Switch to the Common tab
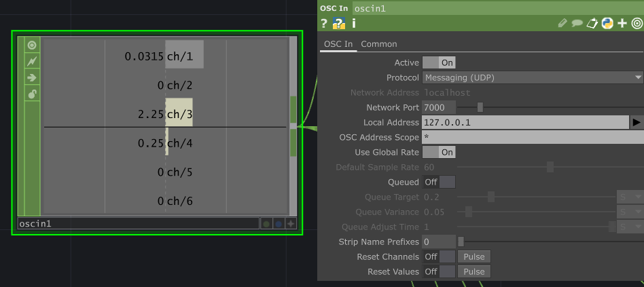 [378, 44]
